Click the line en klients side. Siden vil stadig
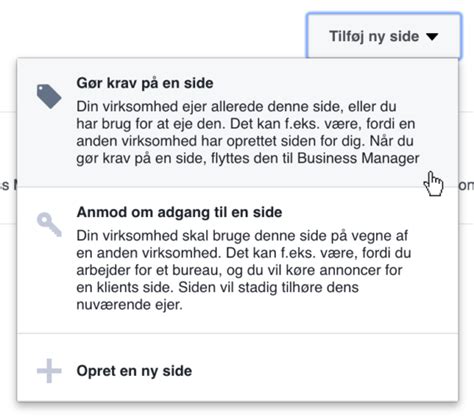 (x=217, y=287)
